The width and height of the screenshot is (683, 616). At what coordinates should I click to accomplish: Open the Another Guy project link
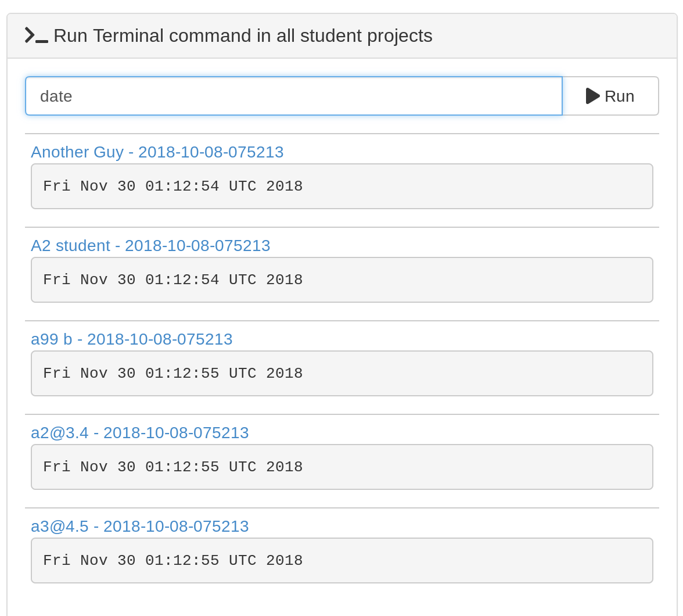[157, 152]
